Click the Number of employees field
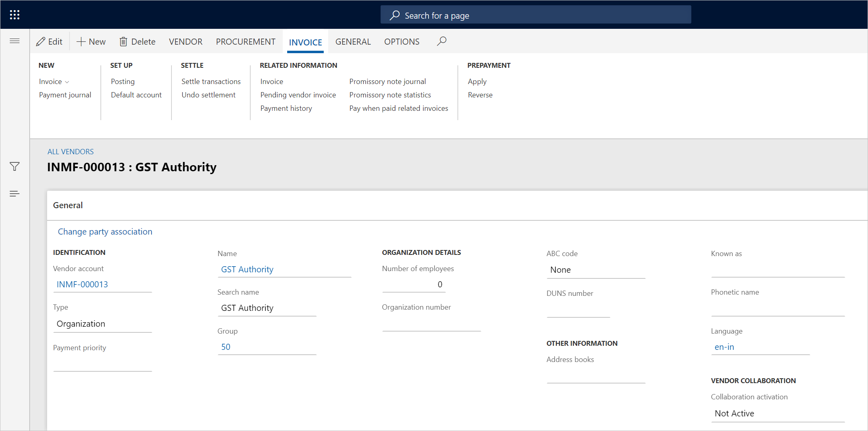The width and height of the screenshot is (868, 431). click(413, 284)
